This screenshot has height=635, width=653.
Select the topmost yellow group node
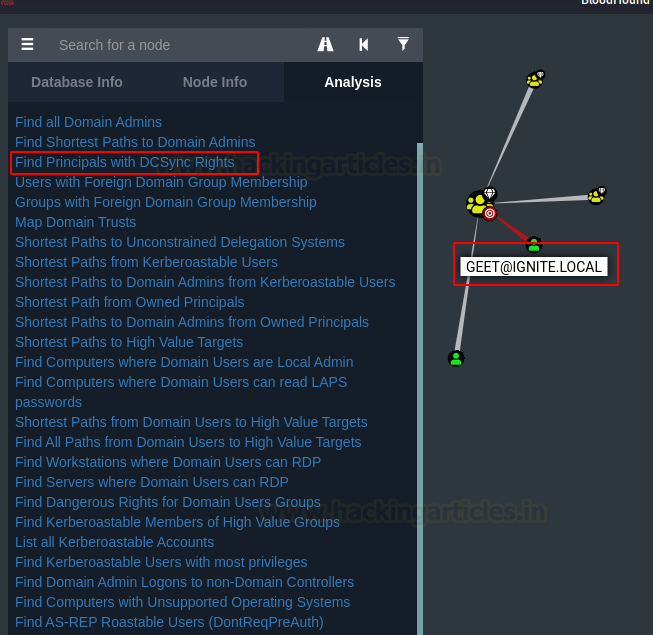(x=535, y=79)
